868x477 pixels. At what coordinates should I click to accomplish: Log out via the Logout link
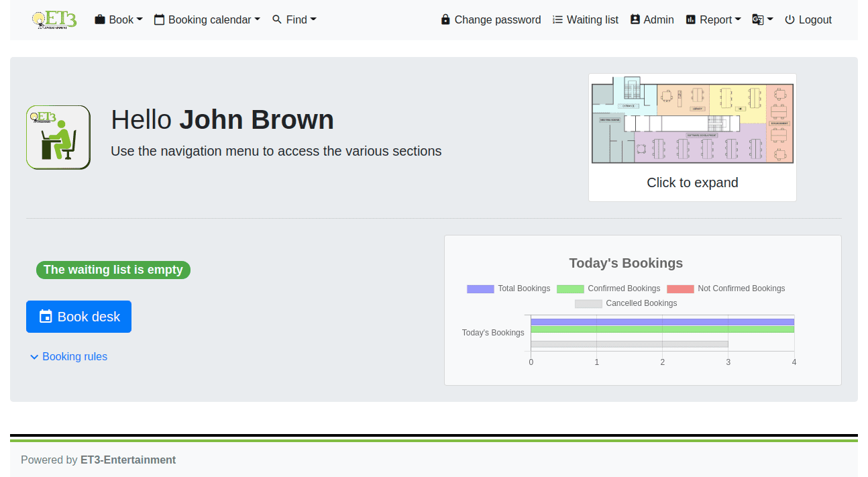[808, 19]
